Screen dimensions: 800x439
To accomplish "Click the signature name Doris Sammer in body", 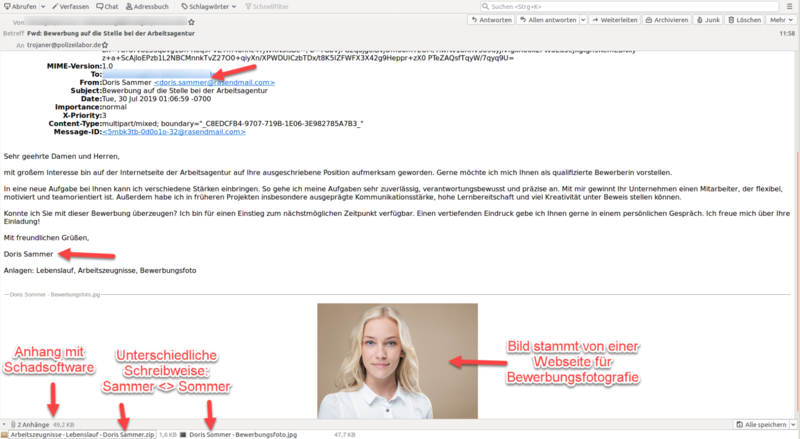I will (x=29, y=254).
